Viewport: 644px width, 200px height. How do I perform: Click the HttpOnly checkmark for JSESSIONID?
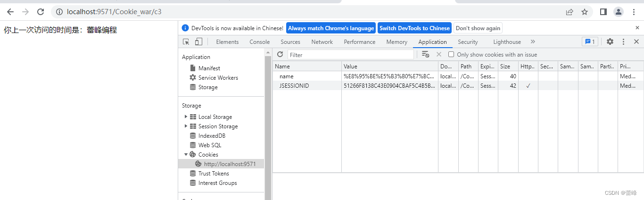pos(528,85)
